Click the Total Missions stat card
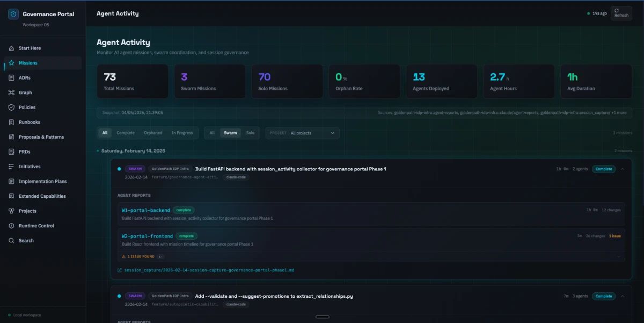 [x=133, y=82]
